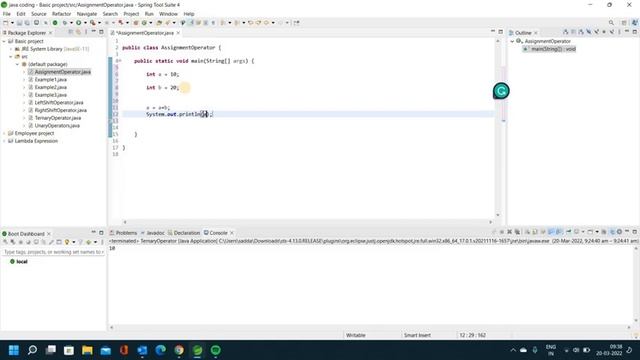Open File Explorer from taskbar
The width and height of the screenshot is (640, 360).
pyautogui.click(x=87, y=350)
